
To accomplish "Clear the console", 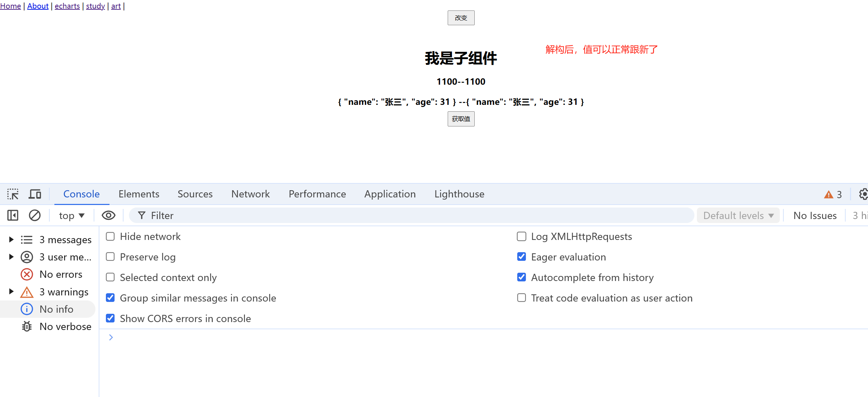I will click(35, 215).
